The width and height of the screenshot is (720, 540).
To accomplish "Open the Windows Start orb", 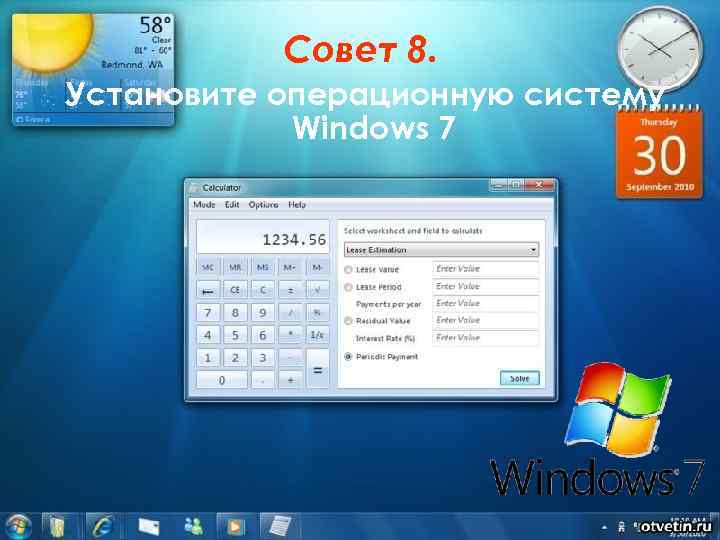I will pyautogui.click(x=17, y=526).
